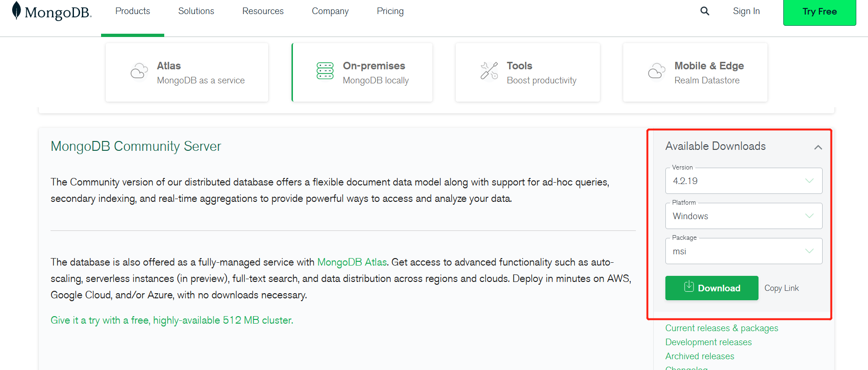Screen dimensions: 868x370
Task: Open the Version 4.2.19 dropdown
Action: (x=744, y=181)
